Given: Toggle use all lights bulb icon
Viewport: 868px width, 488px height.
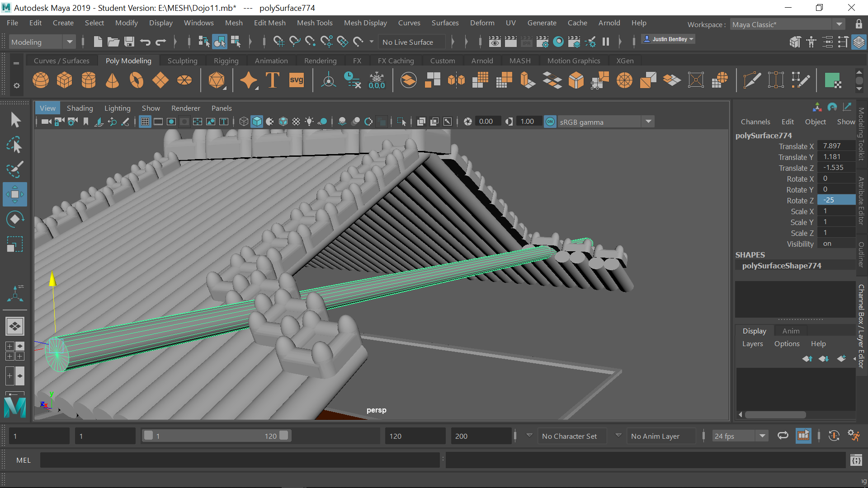Looking at the screenshot, I should point(309,122).
